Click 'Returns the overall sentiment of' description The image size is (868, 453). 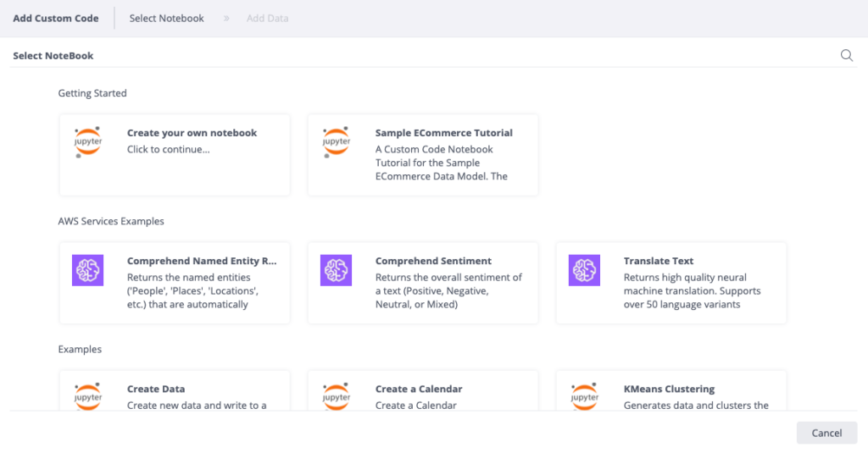click(449, 277)
